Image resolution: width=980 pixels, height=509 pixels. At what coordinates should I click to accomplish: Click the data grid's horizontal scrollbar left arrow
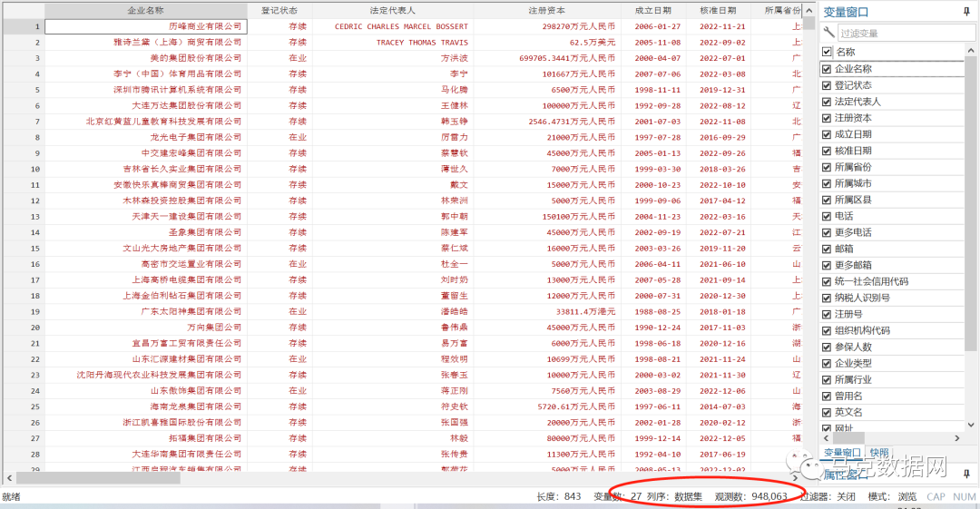[9, 478]
